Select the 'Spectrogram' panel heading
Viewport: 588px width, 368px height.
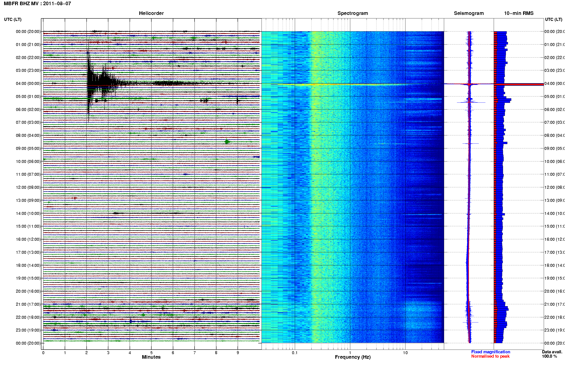click(353, 13)
